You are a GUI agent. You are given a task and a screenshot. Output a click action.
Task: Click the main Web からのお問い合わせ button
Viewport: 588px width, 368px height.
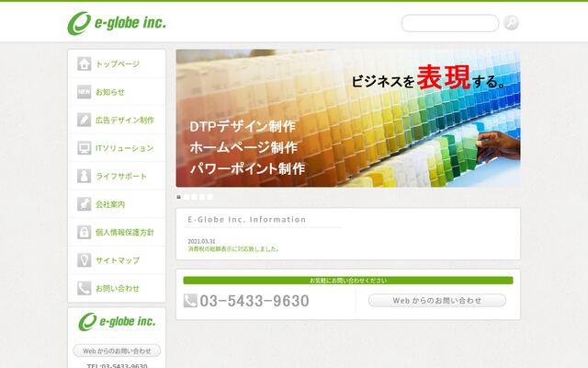pos(437,301)
